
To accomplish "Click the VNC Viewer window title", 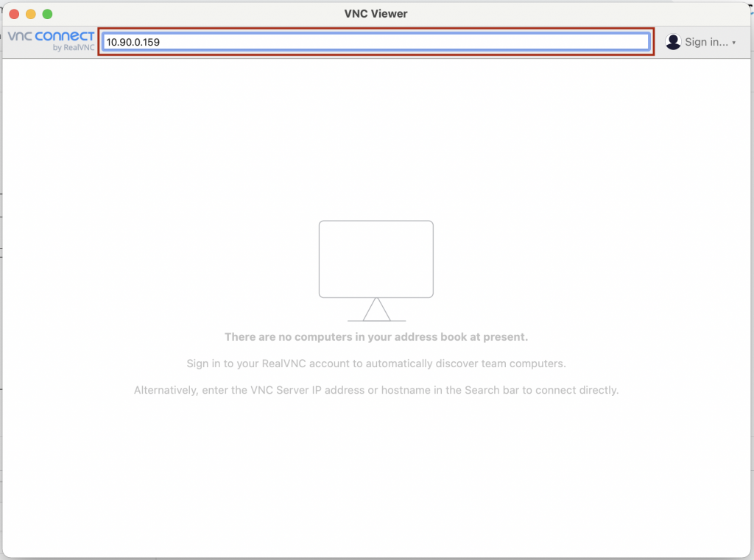I will pyautogui.click(x=376, y=14).
